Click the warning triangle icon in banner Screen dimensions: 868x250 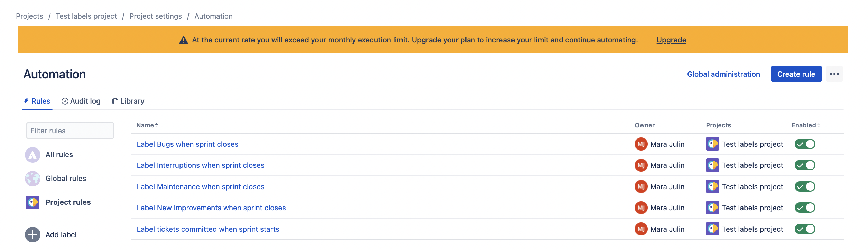(184, 40)
